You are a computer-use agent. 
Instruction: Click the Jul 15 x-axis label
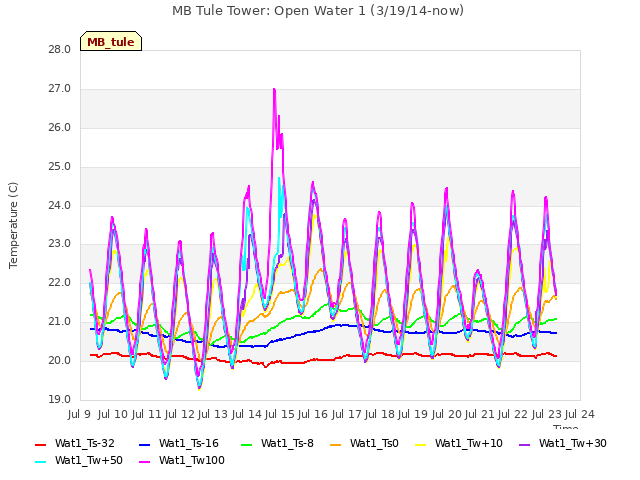(x=280, y=414)
